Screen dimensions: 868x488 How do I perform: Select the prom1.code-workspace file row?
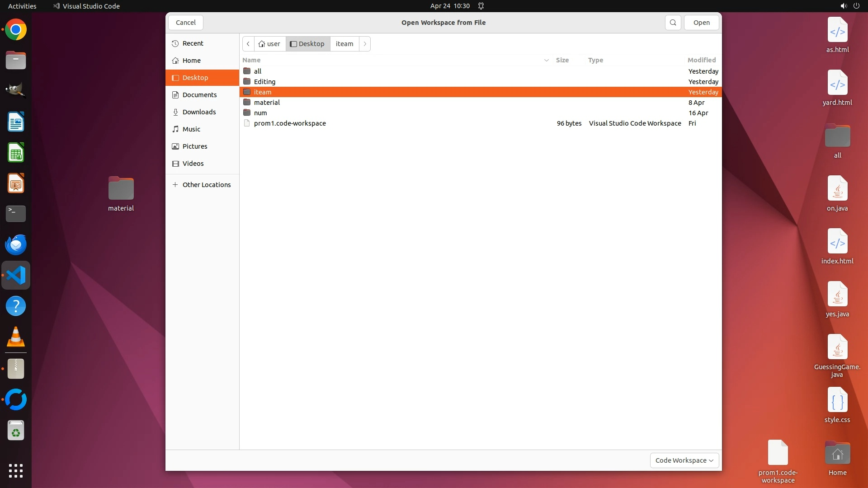[x=290, y=123]
